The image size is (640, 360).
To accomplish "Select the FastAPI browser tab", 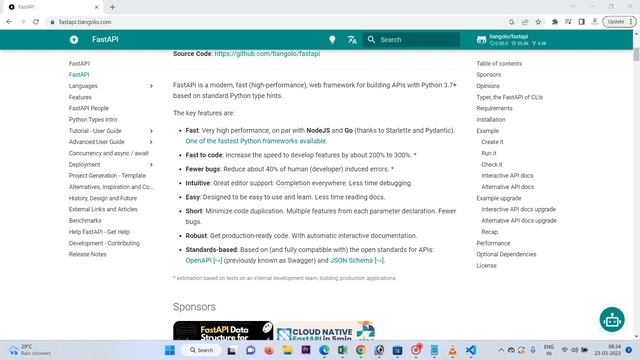I will (x=53, y=7).
